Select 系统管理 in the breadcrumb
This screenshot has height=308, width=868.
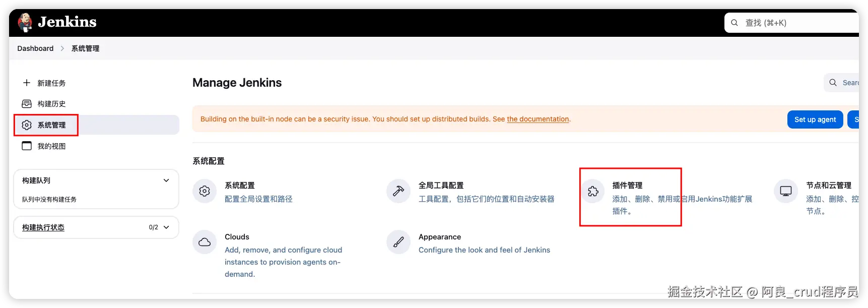(85, 48)
